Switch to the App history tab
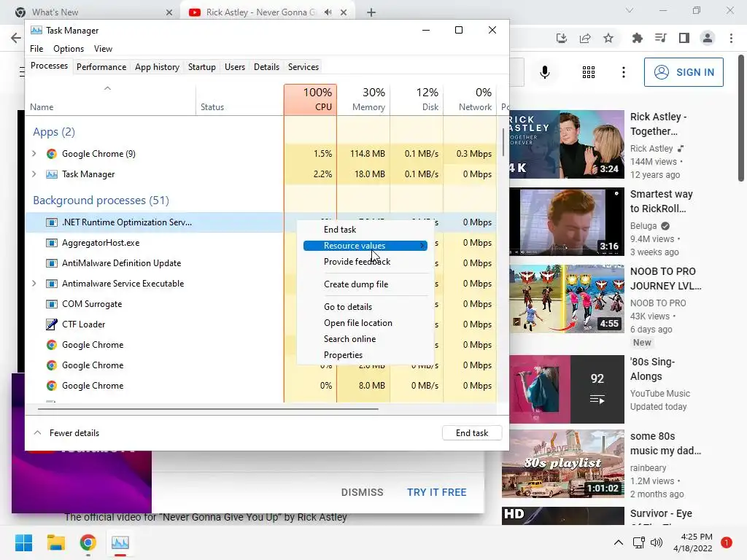747x560 pixels. [x=158, y=67]
